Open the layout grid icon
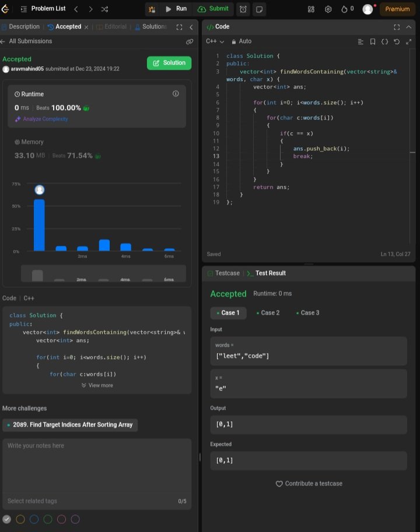Viewport: 420px width, 532px height. 311,9
